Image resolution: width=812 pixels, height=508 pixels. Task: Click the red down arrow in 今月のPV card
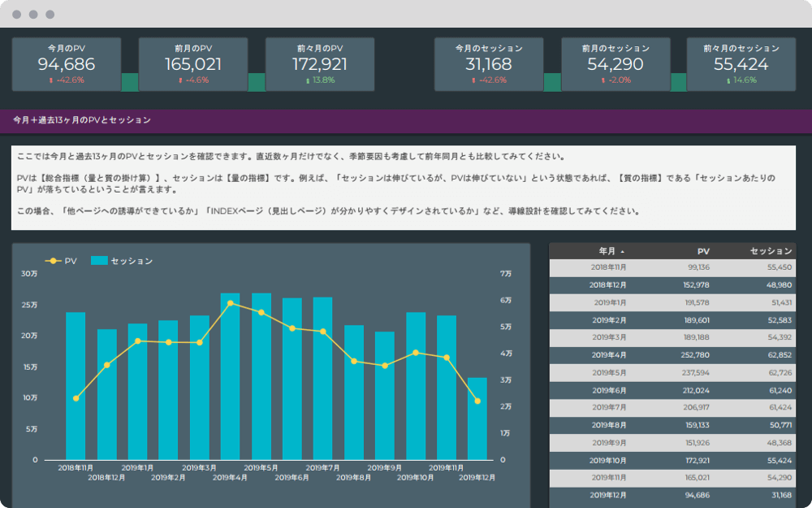pyautogui.click(x=51, y=80)
